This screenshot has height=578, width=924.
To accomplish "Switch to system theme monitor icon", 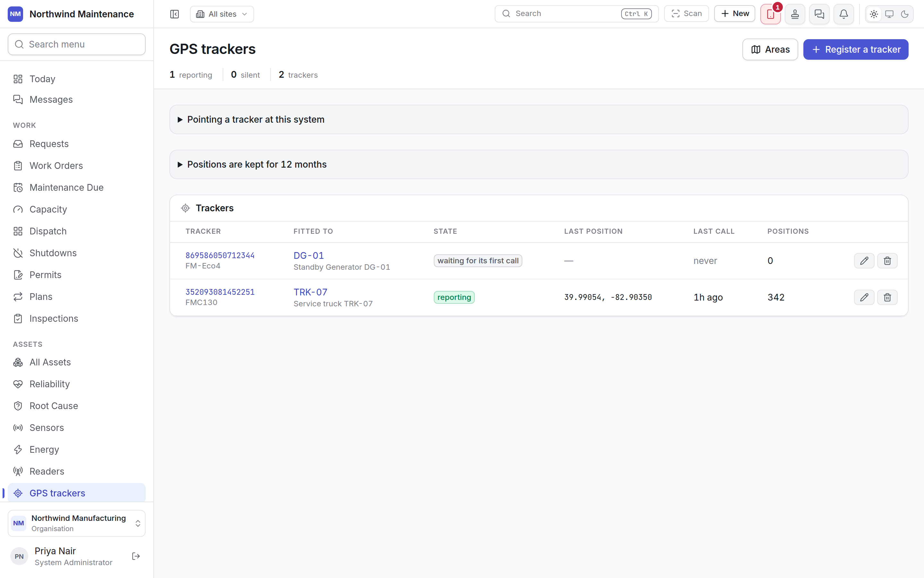I will (x=889, y=14).
